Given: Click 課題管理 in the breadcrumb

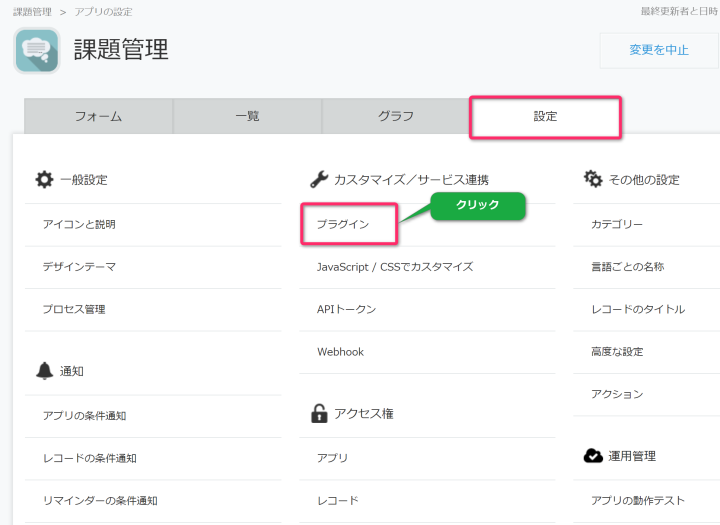Looking at the screenshot, I should point(32,12).
